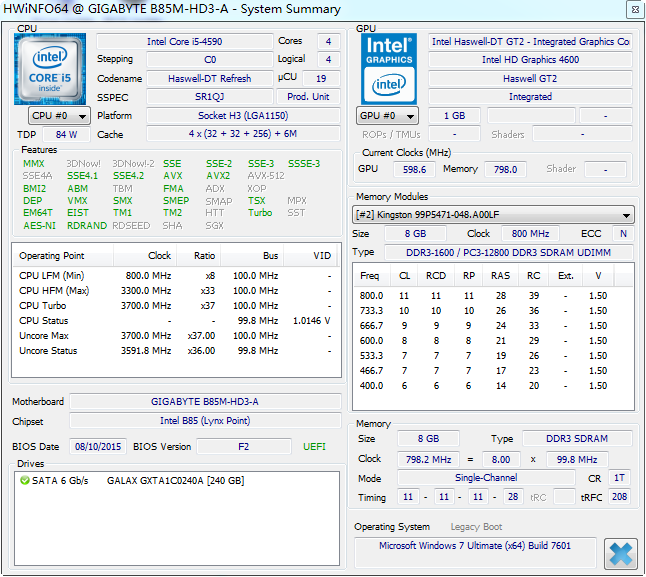Screen dimensions: 646x577
Task: Click the Intel B85 (Lynx Point) chipset field
Action: tap(204, 422)
